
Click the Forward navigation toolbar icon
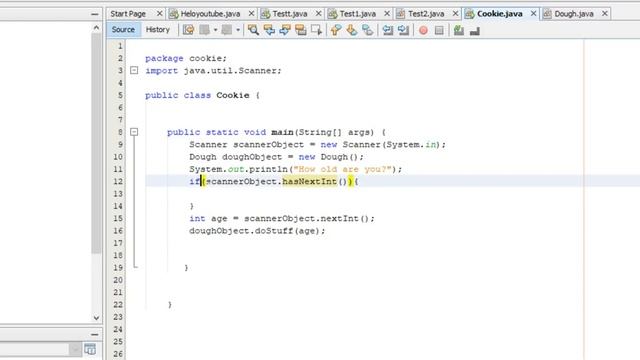tap(227, 30)
